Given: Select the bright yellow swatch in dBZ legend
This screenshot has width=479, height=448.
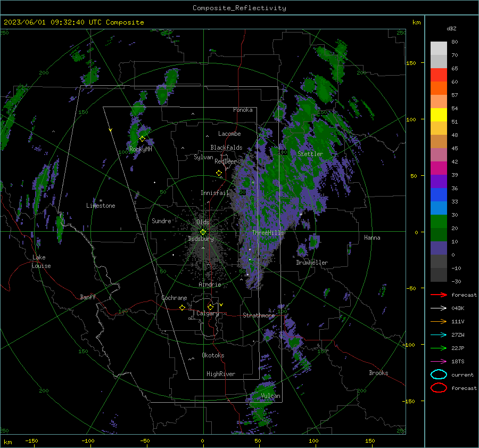Looking at the screenshot, I should point(439,115).
